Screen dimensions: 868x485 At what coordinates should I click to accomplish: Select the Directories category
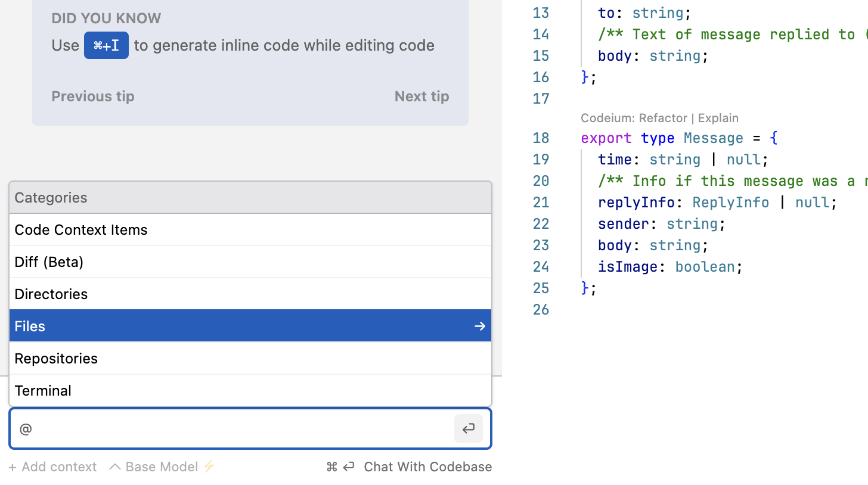tap(51, 294)
